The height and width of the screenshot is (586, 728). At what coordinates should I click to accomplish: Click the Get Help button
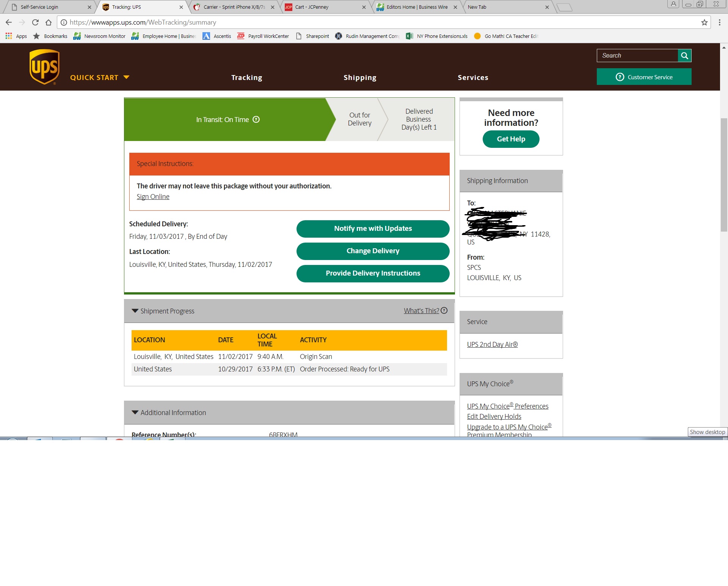pyautogui.click(x=511, y=139)
